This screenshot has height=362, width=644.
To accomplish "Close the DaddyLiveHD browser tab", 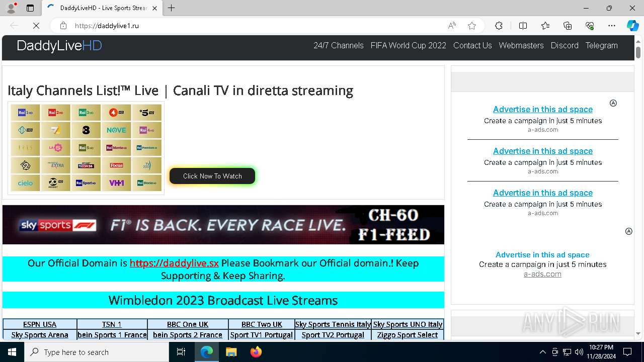I will [154, 8].
